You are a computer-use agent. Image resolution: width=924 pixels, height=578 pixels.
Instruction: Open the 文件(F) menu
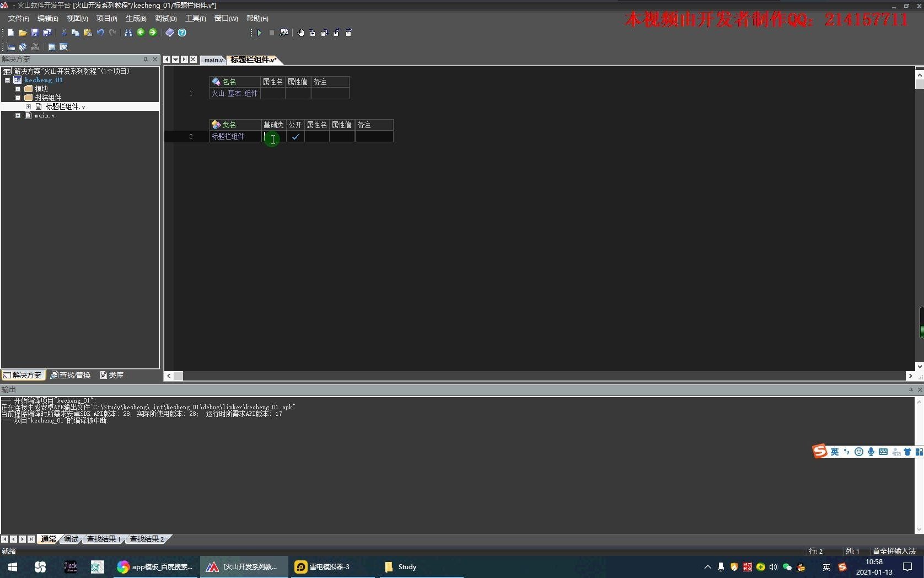pyautogui.click(x=18, y=19)
